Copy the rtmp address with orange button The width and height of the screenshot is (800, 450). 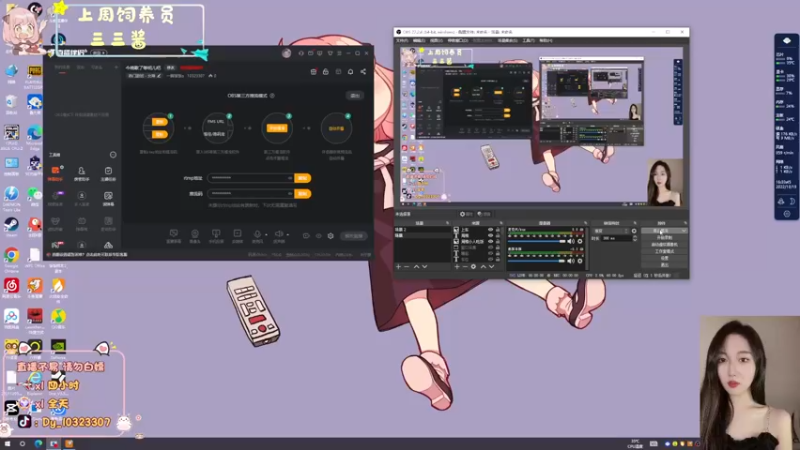click(x=303, y=178)
